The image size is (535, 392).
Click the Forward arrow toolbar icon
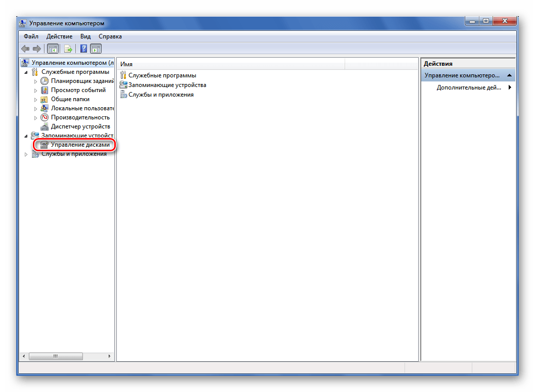pos(36,49)
